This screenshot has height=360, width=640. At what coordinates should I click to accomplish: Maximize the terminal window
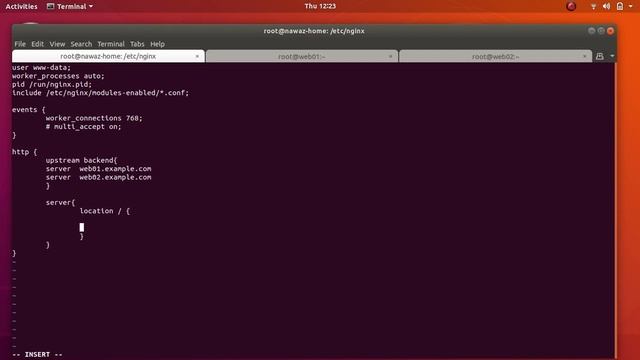601,31
